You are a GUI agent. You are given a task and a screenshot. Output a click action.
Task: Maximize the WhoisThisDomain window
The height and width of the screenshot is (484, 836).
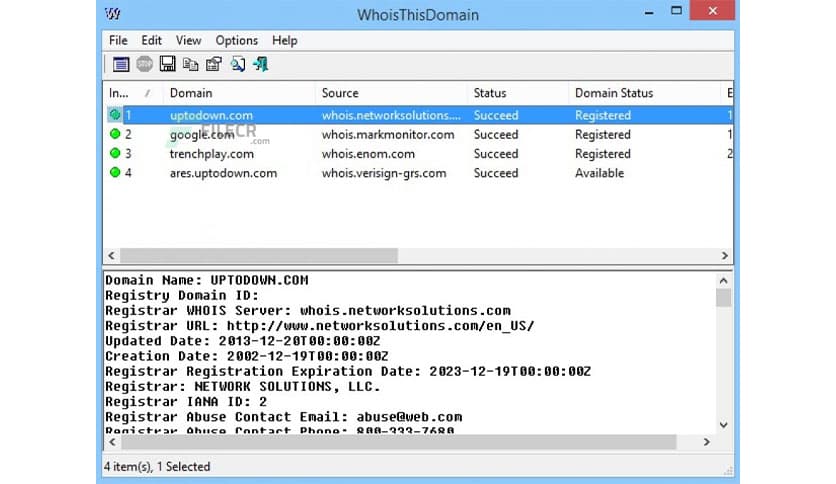coord(676,11)
